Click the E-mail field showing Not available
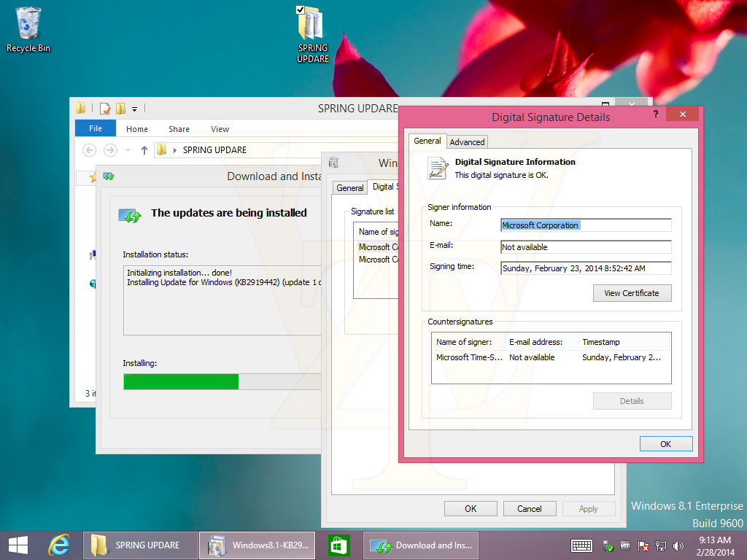Viewport: 747px width, 560px height. click(x=586, y=247)
